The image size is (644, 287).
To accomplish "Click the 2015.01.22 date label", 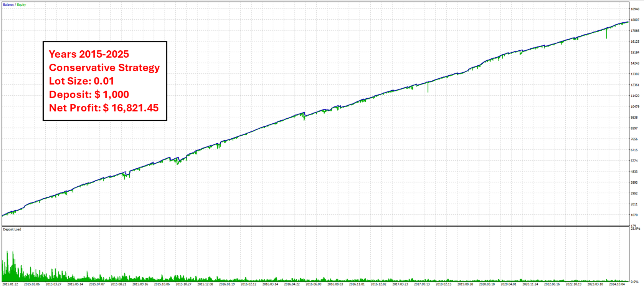I will pyautogui.click(x=10, y=284).
